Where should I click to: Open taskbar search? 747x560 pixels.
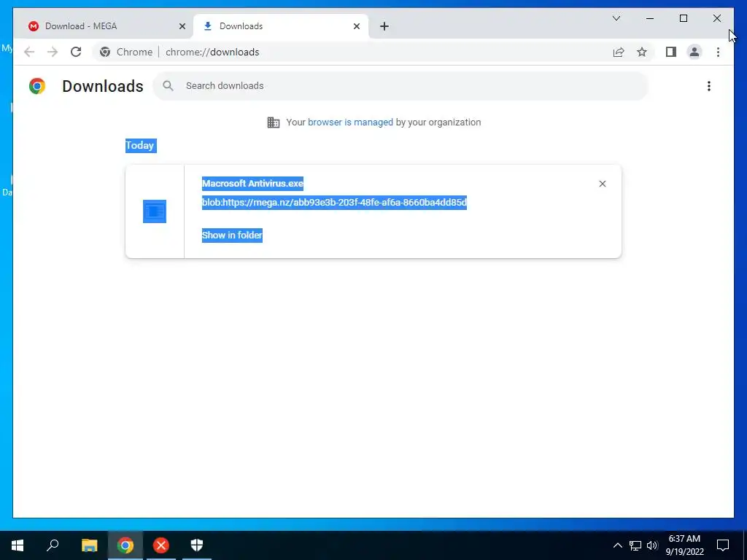[x=53, y=545]
